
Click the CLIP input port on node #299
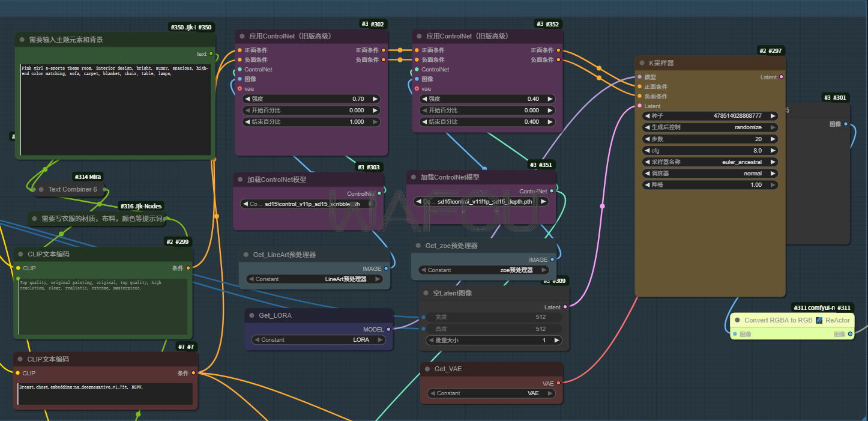pyautogui.click(x=18, y=268)
